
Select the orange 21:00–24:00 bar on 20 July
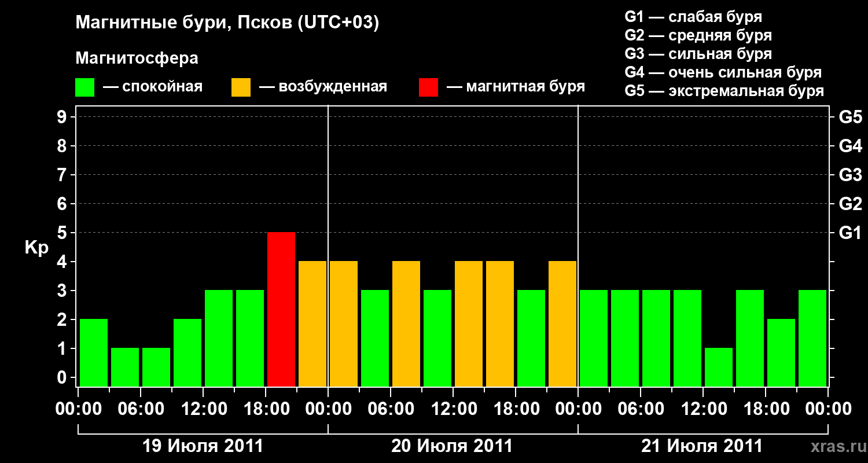(562, 324)
